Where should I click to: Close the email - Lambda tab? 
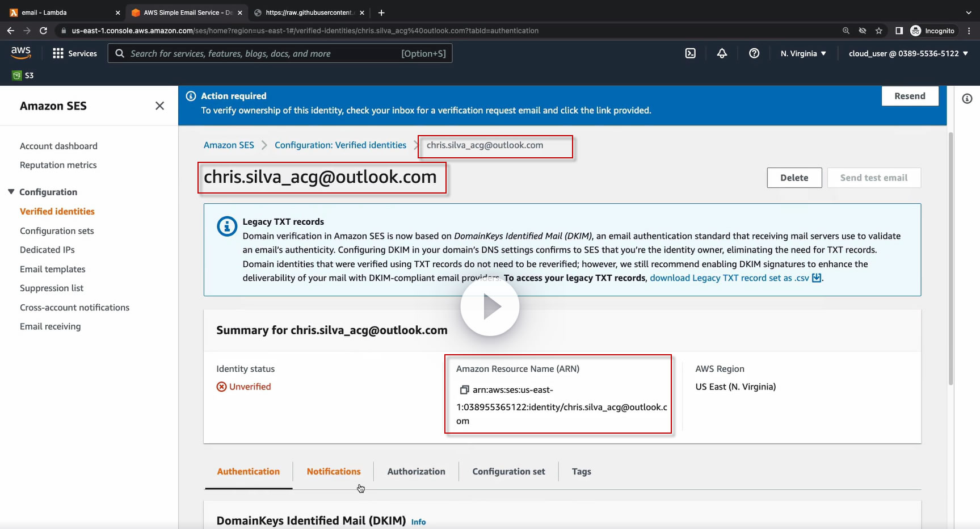coord(118,12)
